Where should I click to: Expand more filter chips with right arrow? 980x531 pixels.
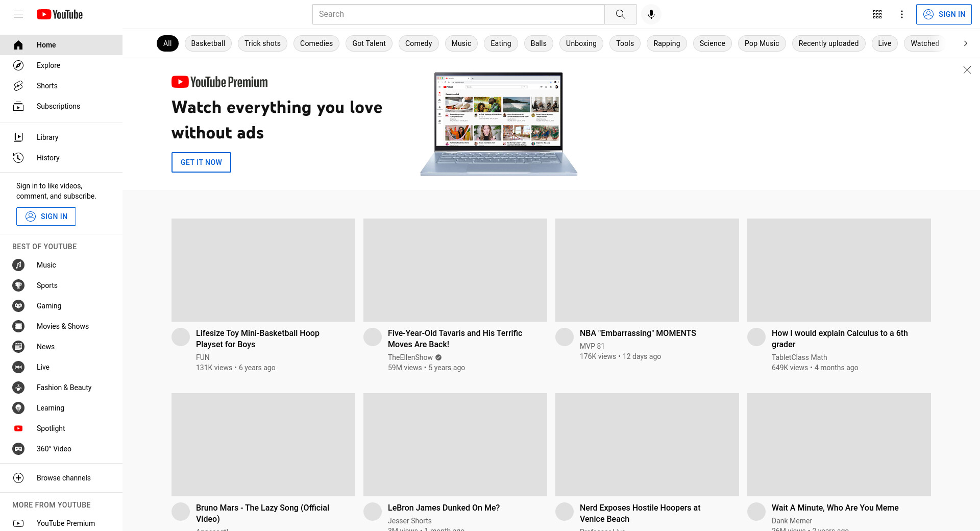(x=965, y=43)
